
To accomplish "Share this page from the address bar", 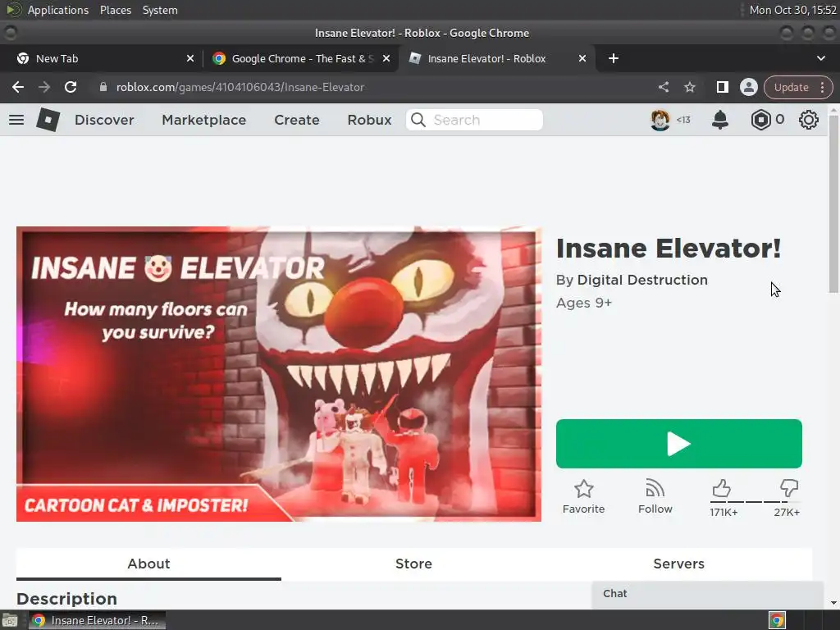I will [x=663, y=87].
